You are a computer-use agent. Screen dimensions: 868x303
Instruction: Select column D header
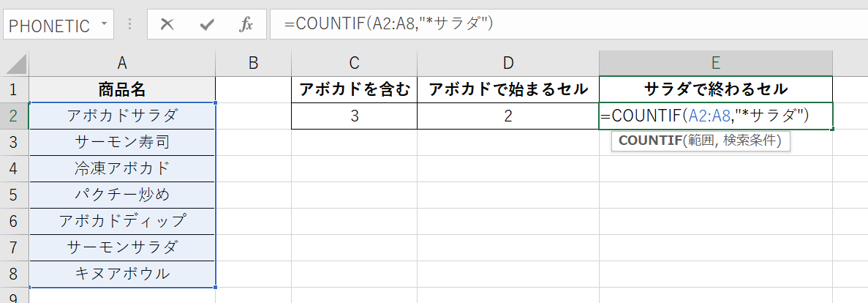507,63
